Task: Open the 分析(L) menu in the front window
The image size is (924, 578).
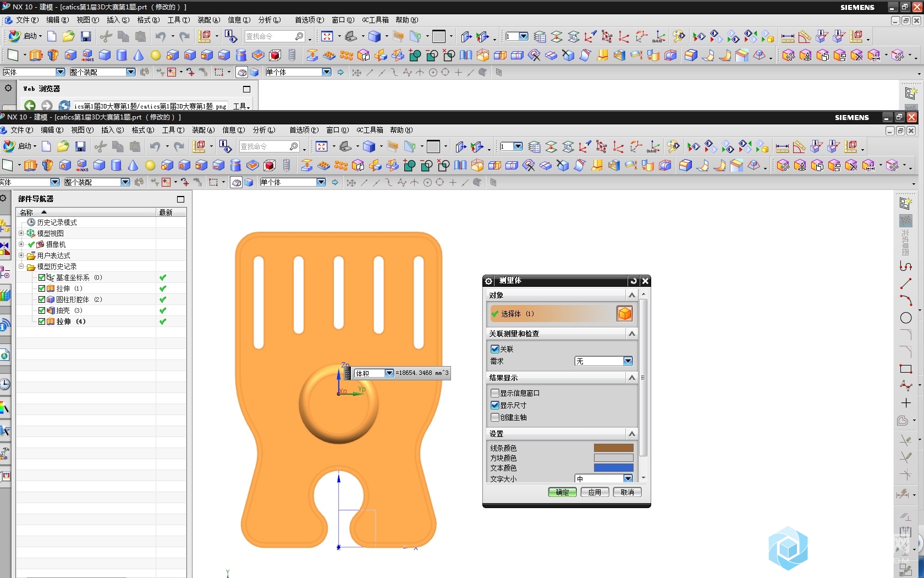Action: click(x=264, y=130)
